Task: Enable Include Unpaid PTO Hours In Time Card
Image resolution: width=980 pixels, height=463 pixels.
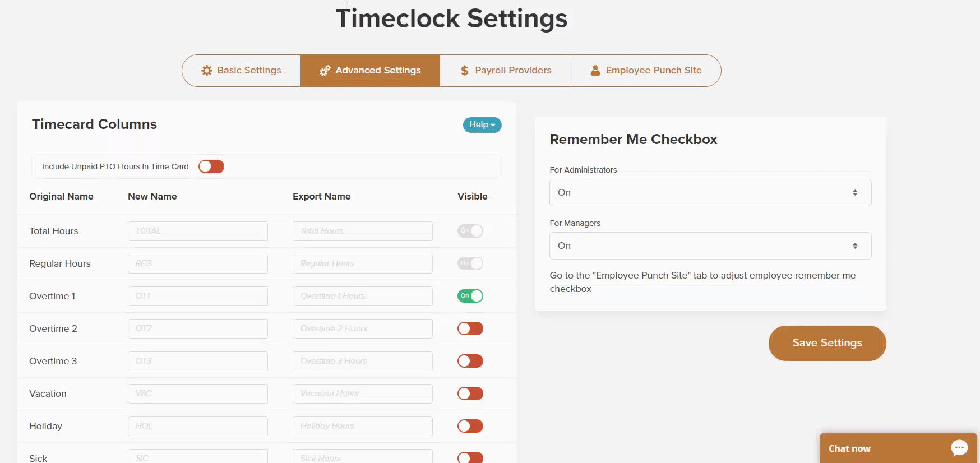Action: [211, 166]
